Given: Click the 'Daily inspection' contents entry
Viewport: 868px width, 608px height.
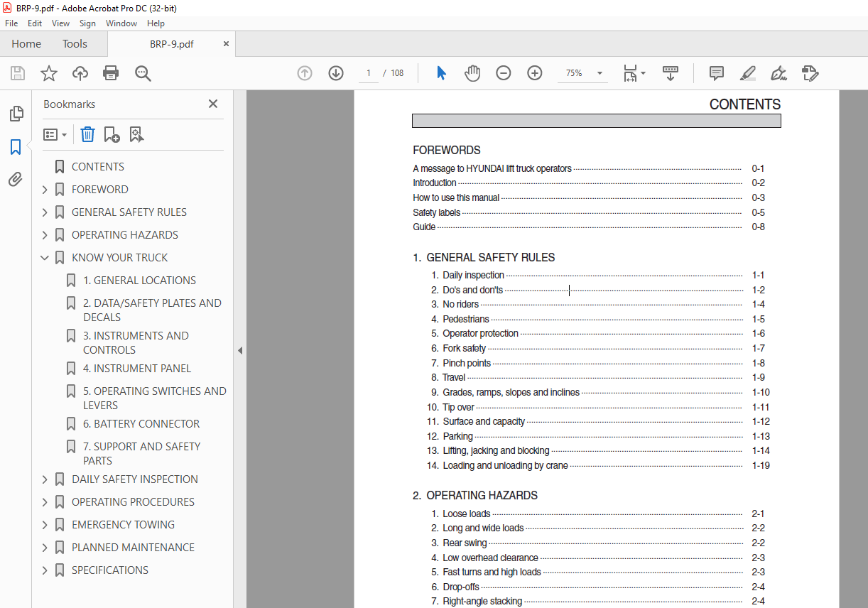Looking at the screenshot, I should tap(473, 276).
